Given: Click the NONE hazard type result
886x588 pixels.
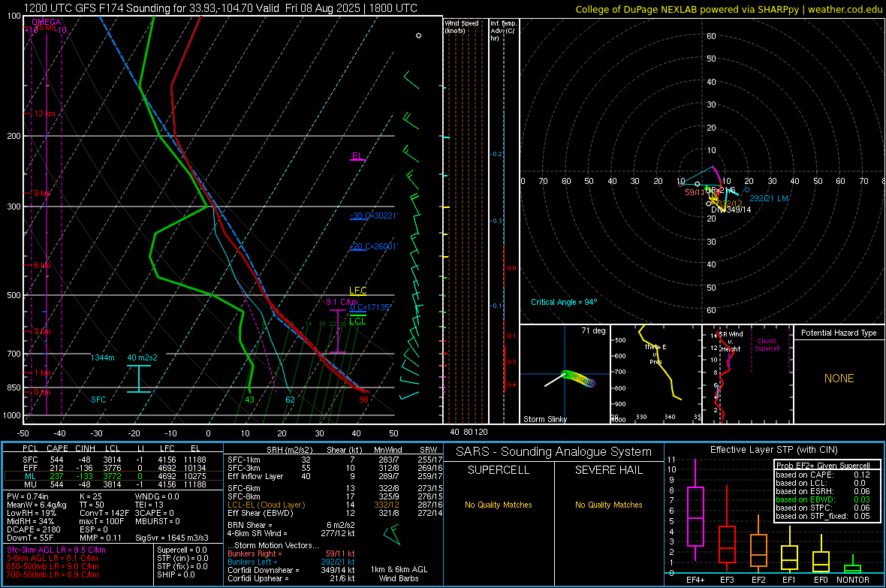Looking at the screenshot, I should click(839, 378).
